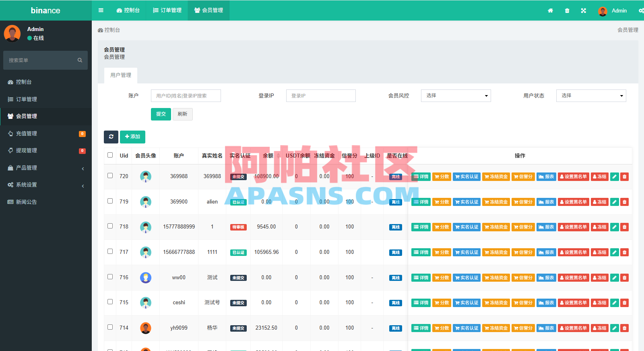Click avatar of user ww00
This screenshot has width=644, height=351.
click(x=146, y=278)
